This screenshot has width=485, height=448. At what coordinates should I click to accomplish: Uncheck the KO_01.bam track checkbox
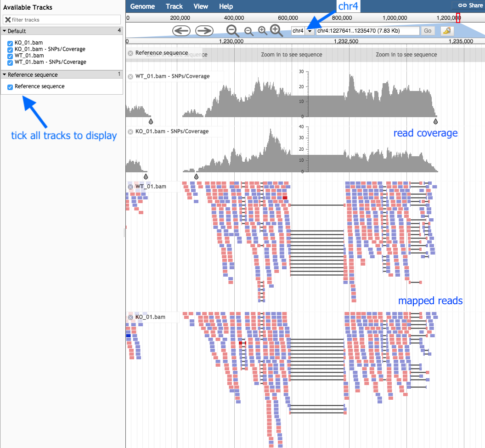click(x=10, y=43)
